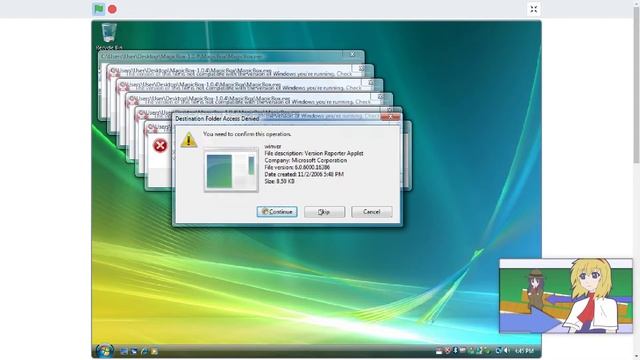The height and width of the screenshot is (360, 640).
Task: Cancel the Destination Folder Access Denied dialog
Action: click(371, 211)
